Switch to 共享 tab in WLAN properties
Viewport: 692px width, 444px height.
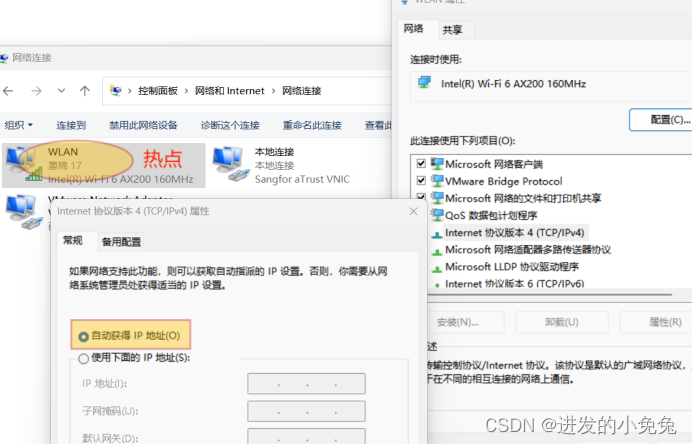(452, 30)
